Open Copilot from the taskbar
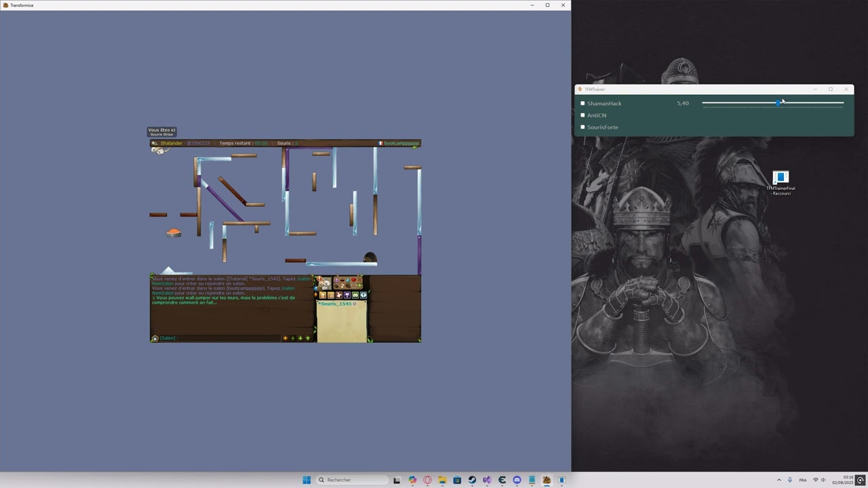The image size is (868, 488). [413, 480]
